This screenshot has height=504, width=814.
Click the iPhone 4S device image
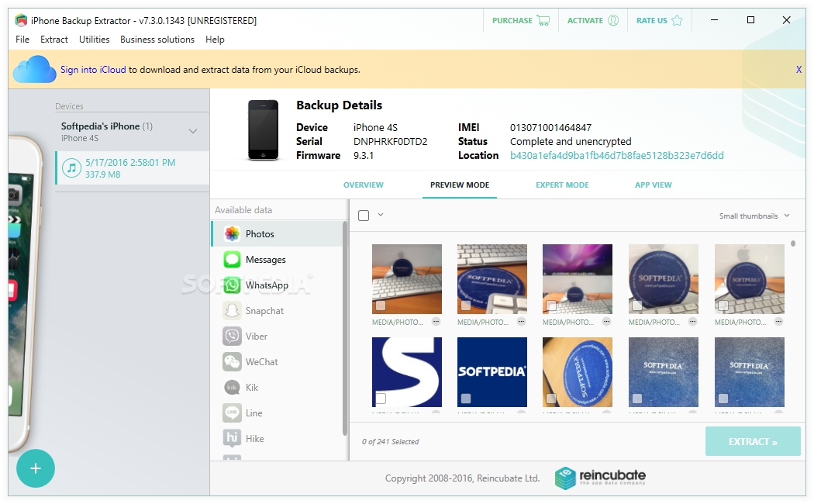(x=264, y=129)
